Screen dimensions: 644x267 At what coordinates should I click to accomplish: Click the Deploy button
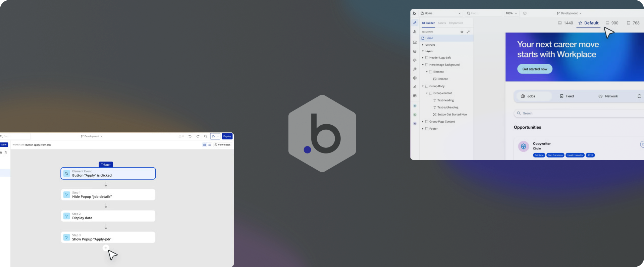point(227,136)
